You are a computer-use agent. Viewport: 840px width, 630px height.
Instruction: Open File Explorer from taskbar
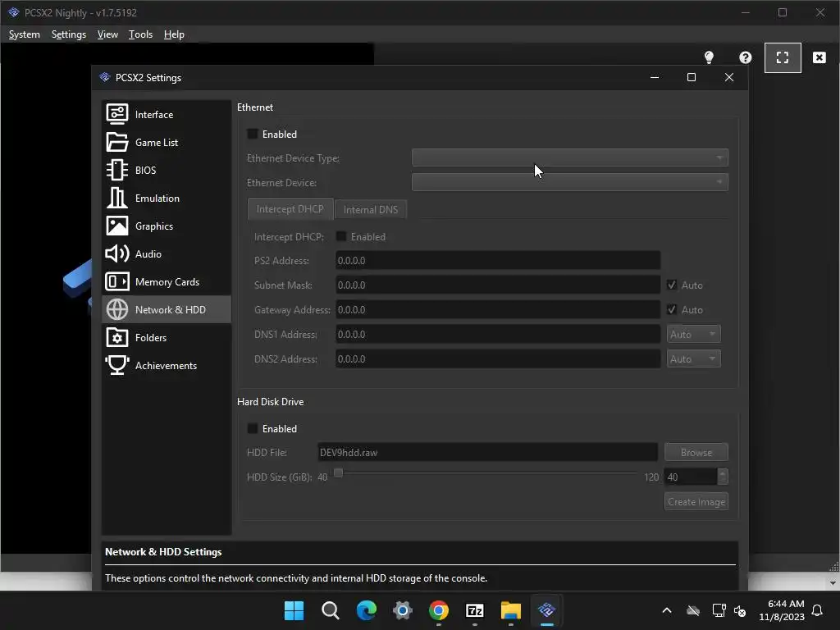510,610
